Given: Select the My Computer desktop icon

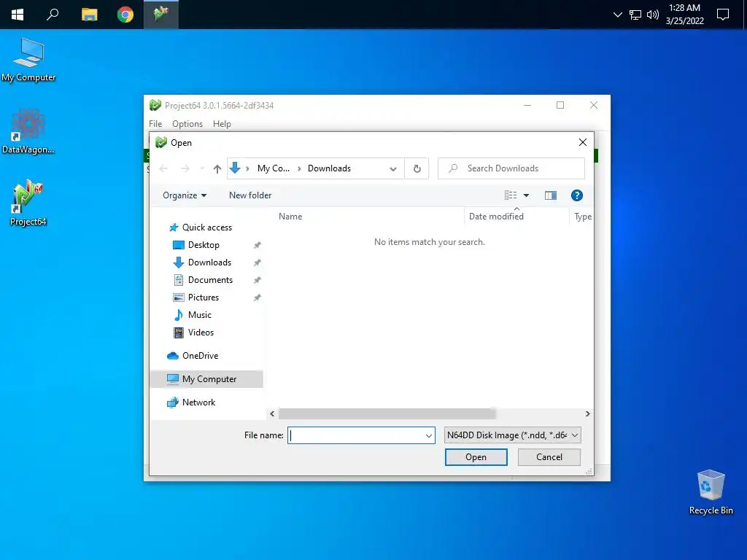Looking at the screenshot, I should click(x=28, y=60).
